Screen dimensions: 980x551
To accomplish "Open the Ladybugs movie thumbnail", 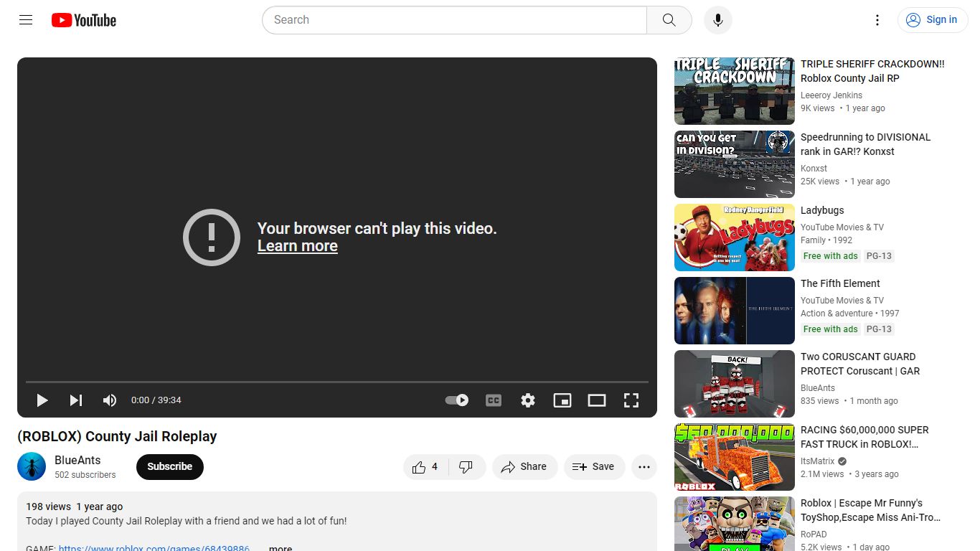I will [735, 237].
